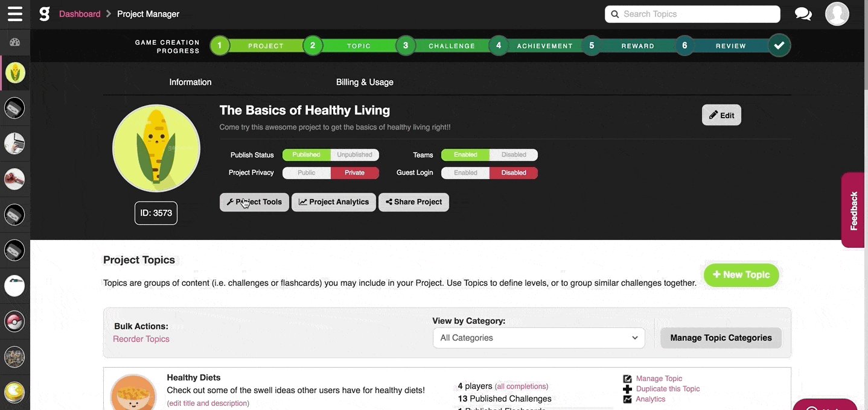Viewport: 868px width, 410px height.
Task: Click the Gametize 'g' logo
Action: (x=44, y=14)
